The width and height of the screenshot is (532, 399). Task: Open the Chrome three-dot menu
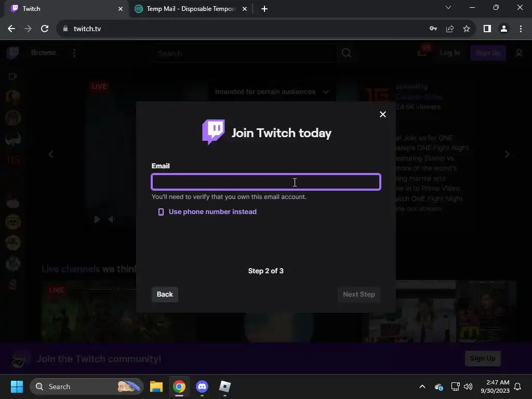[521, 29]
